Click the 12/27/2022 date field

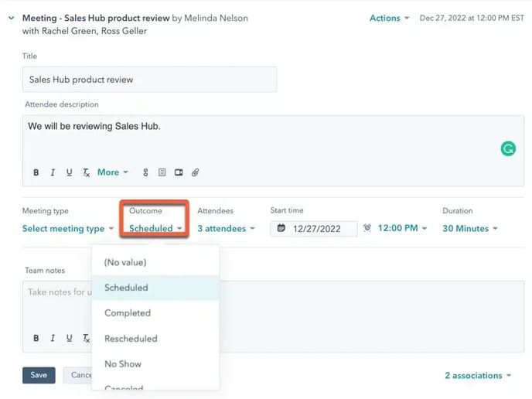[x=314, y=229]
